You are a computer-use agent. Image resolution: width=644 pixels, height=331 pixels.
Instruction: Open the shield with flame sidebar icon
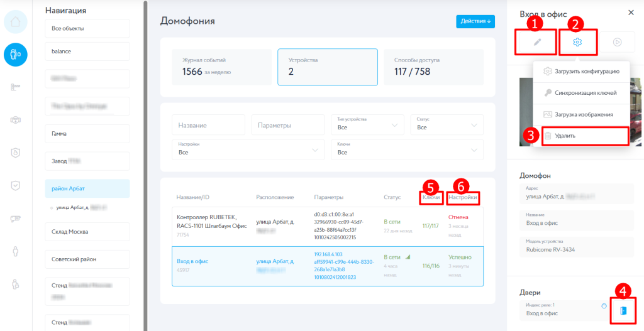coord(16,153)
